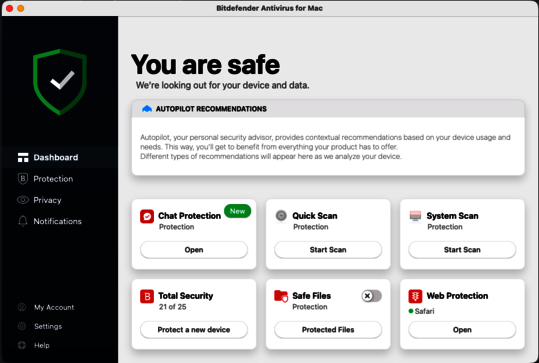The height and width of the screenshot is (363, 539).
Task: Toggle the Safe Files switch
Action: (x=371, y=296)
